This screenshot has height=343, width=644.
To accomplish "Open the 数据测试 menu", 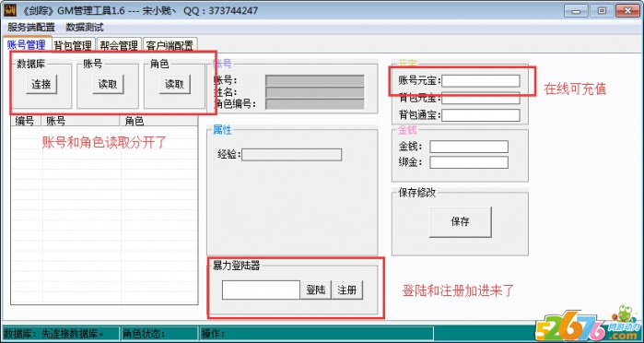I will (85, 28).
